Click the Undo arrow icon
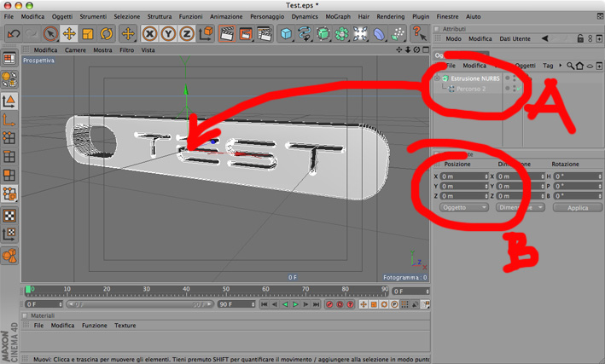 pos(14,34)
